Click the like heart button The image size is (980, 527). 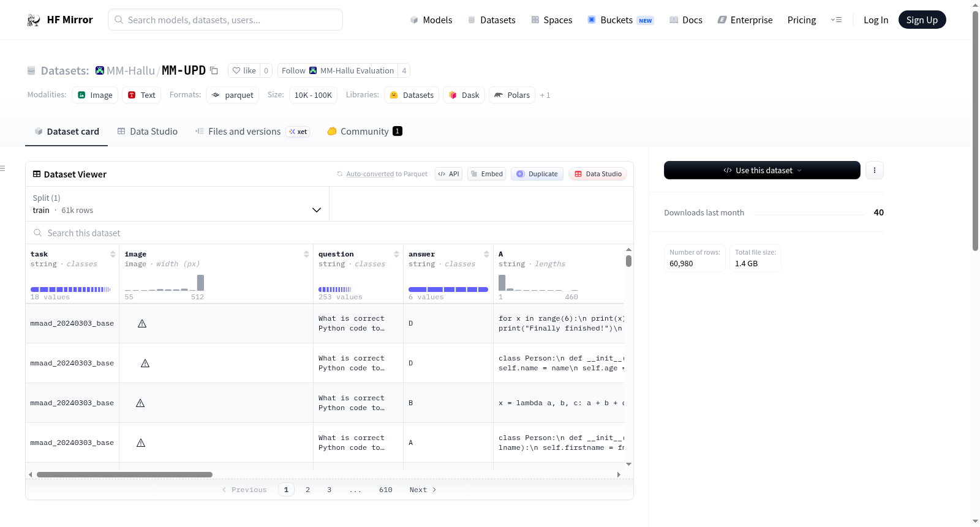pos(244,70)
